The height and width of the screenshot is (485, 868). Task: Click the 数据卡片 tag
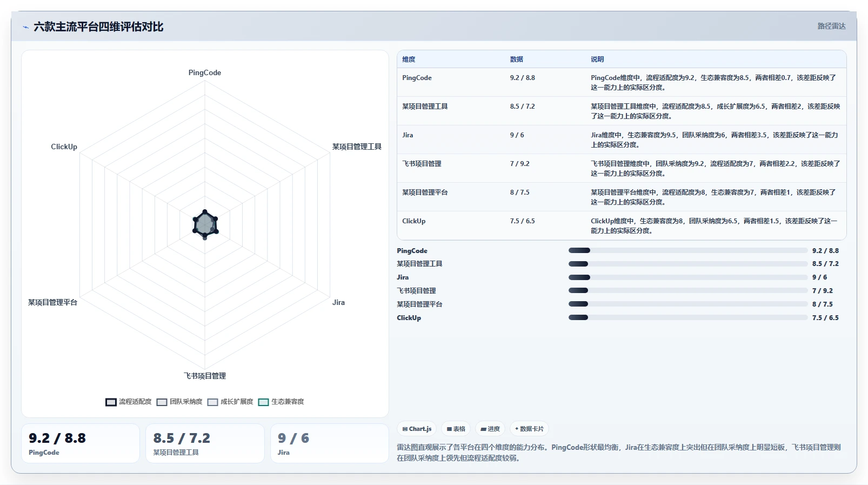coord(529,429)
